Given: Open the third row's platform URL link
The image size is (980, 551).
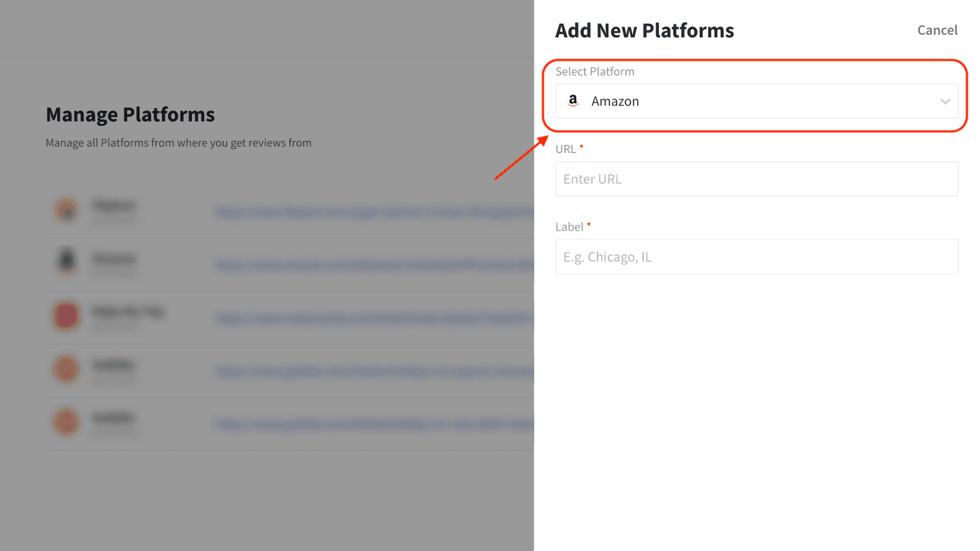Looking at the screenshot, I should coord(374,318).
